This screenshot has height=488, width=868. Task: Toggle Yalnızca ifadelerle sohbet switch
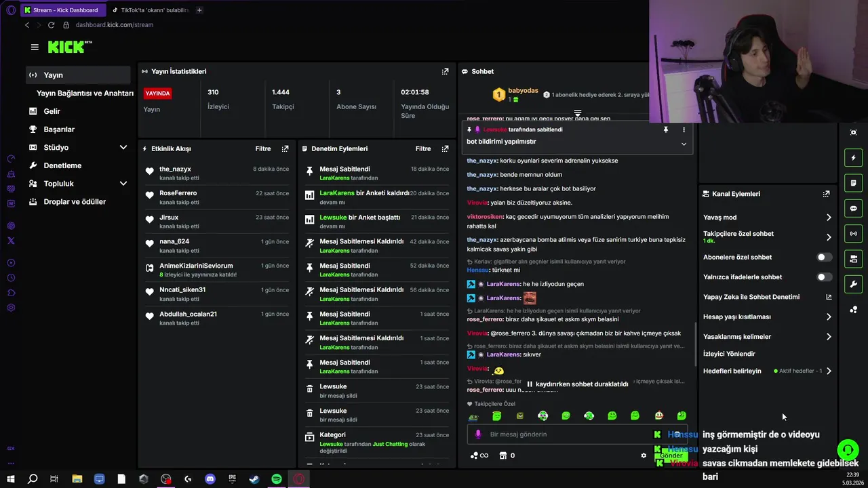[824, 277]
